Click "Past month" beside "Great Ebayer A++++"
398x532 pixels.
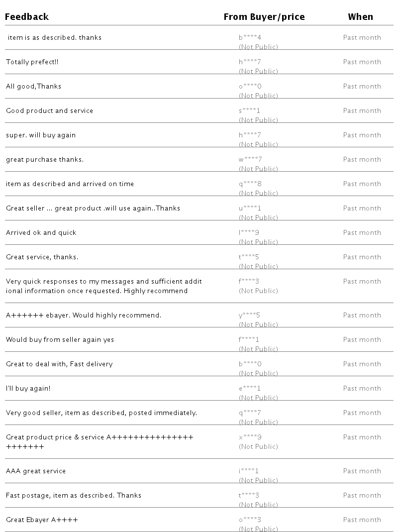pos(362,520)
